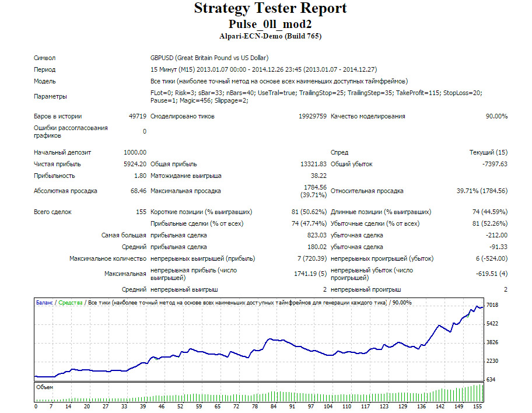Click the spread value Текущий (15)
Image resolution: width=532 pixels, height=413 pixels.
pos(488,152)
